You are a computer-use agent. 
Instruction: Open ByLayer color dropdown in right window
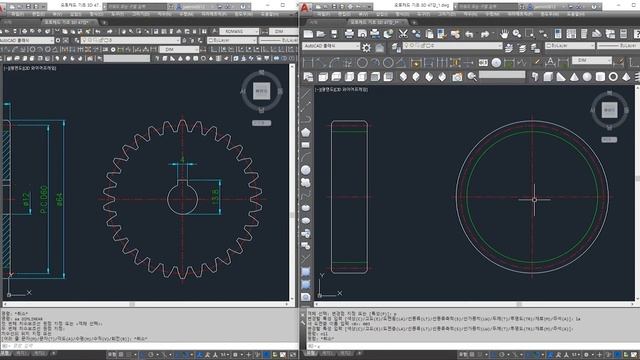(x=570, y=46)
